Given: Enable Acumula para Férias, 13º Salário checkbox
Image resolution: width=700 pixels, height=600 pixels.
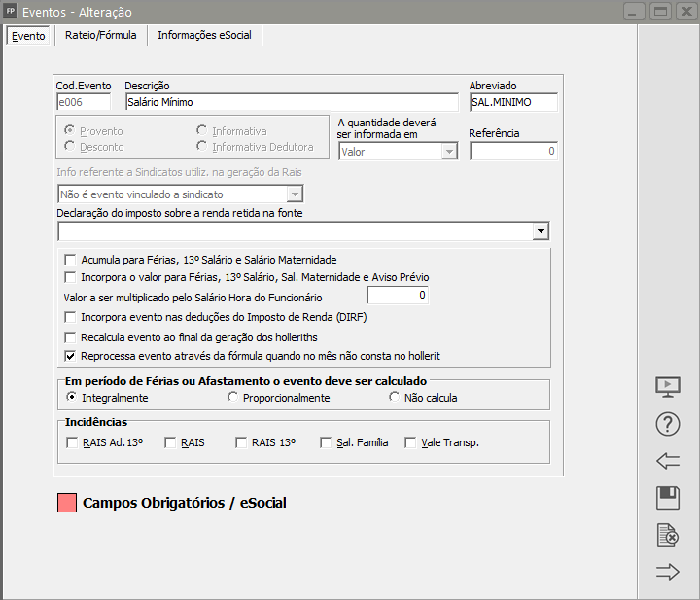Looking at the screenshot, I should pyautogui.click(x=70, y=260).
